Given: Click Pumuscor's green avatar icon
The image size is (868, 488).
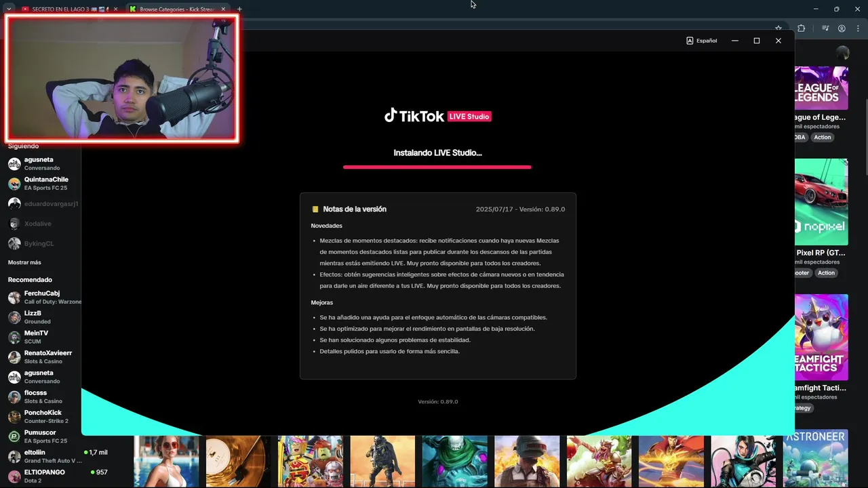Looking at the screenshot, I should (14, 436).
